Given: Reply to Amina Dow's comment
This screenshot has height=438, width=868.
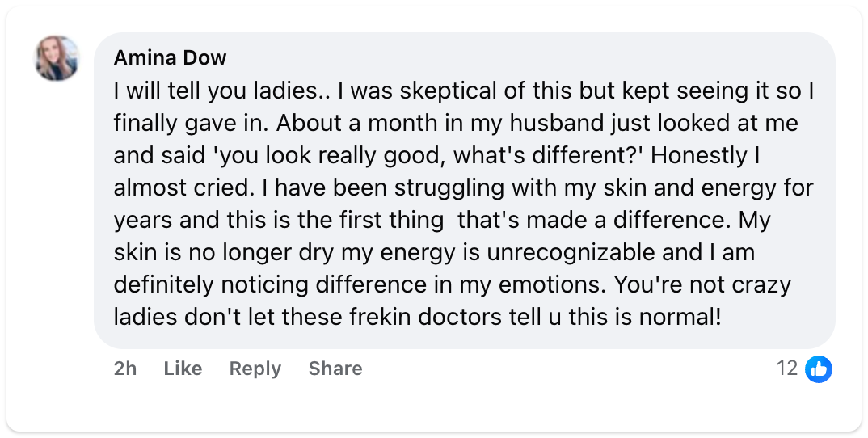Looking at the screenshot, I should coord(255,369).
